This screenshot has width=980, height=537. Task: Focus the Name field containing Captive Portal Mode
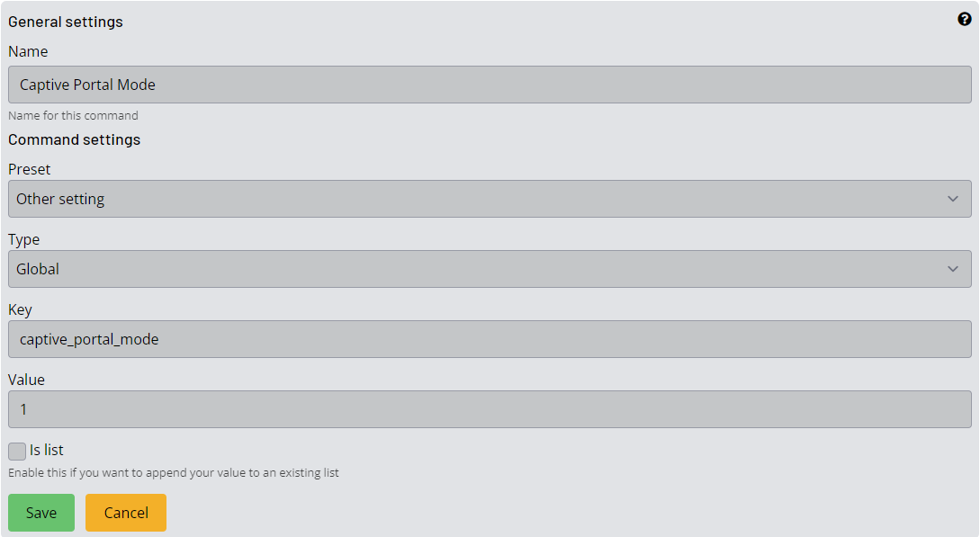click(x=490, y=85)
